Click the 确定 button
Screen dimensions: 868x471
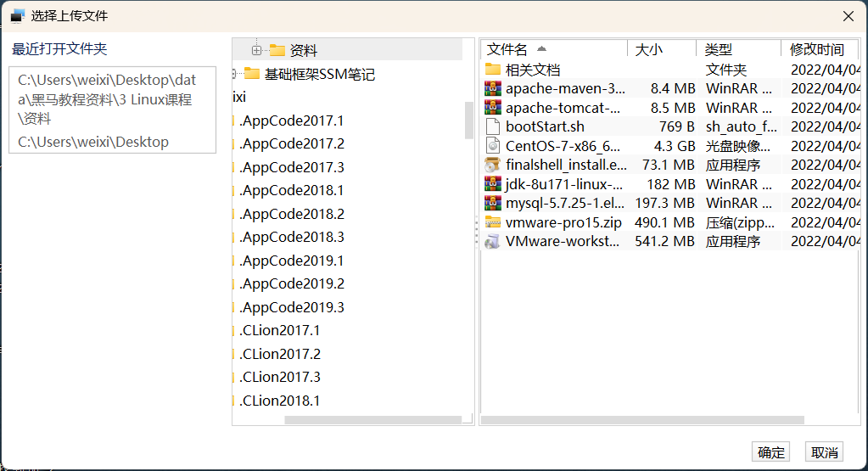[770, 452]
